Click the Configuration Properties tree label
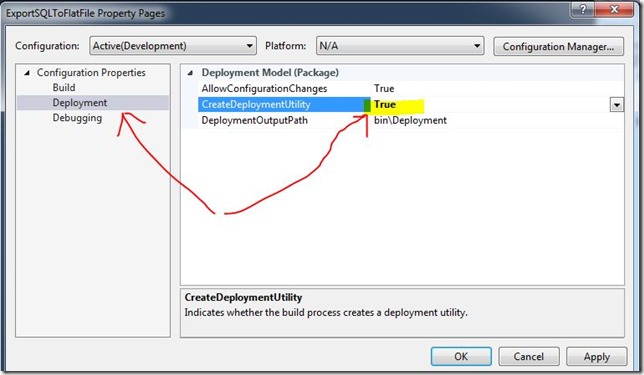This screenshot has width=644, height=375. coord(91,72)
